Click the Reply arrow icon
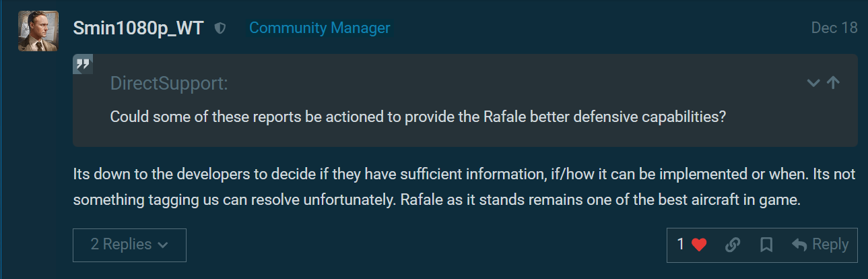The width and height of the screenshot is (868, 279). pyautogui.click(x=799, y=245)
